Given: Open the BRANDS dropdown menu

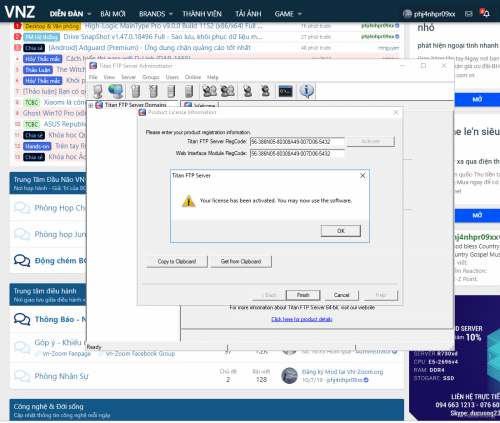Looking at the screenshot, I should point(156,14).
